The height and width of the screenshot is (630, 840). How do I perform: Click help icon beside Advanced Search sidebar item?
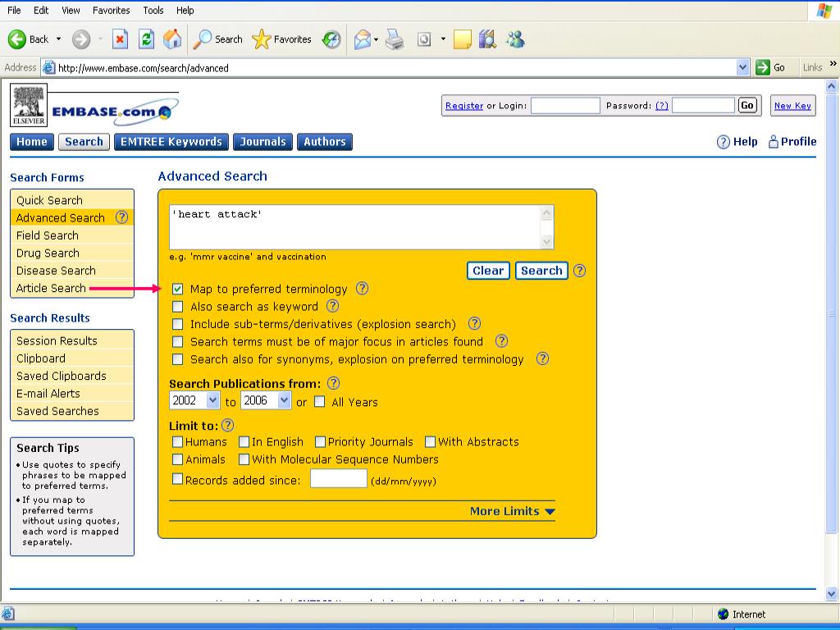[122, 217]
